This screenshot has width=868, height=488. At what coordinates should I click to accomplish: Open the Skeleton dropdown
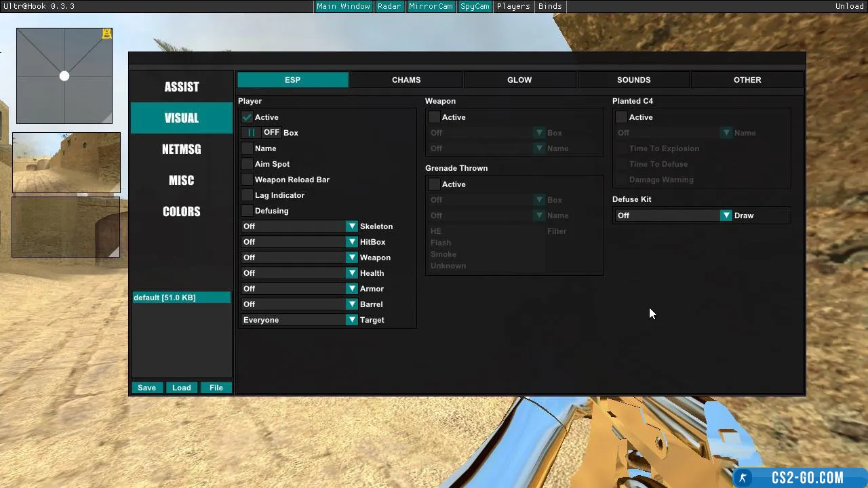351,226
